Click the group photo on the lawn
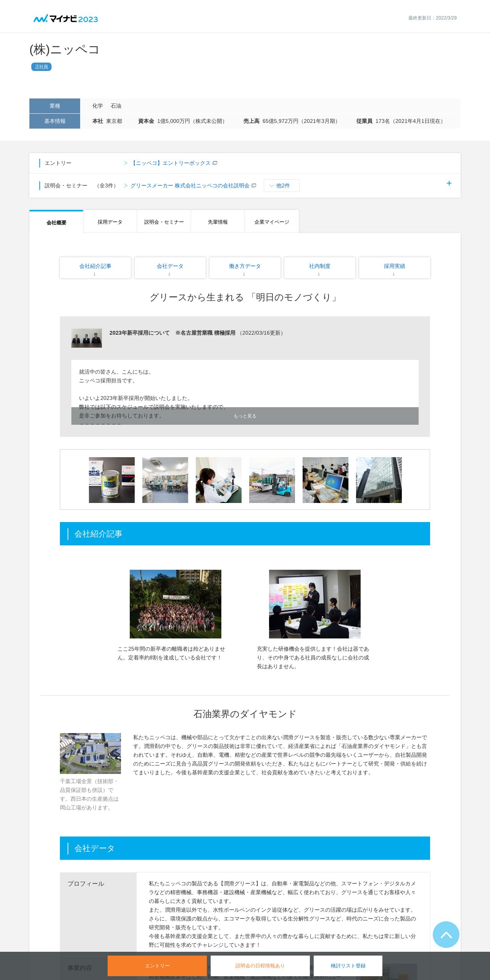 tap(176, 604)
